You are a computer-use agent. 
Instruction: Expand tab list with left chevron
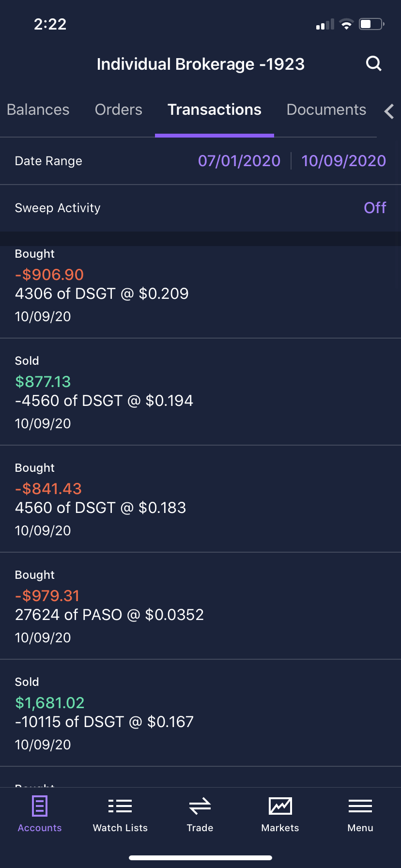(389, 111)
